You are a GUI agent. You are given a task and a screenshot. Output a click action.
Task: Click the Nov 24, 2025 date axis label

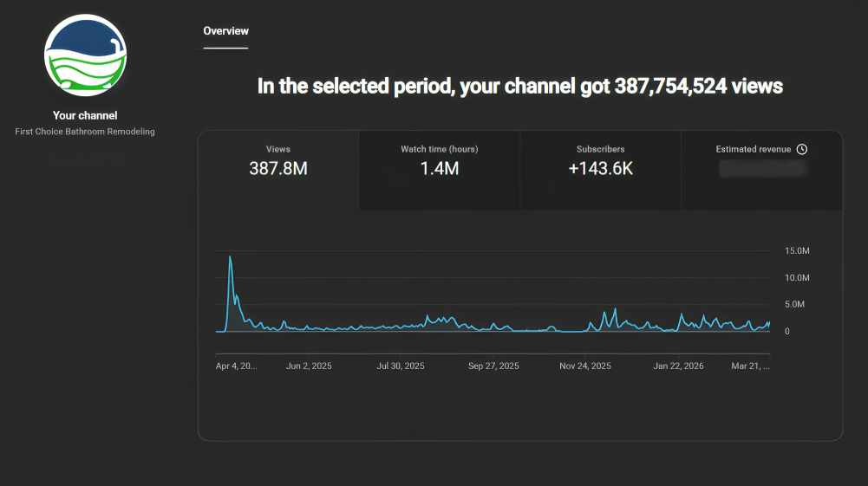tap(585, 366)
